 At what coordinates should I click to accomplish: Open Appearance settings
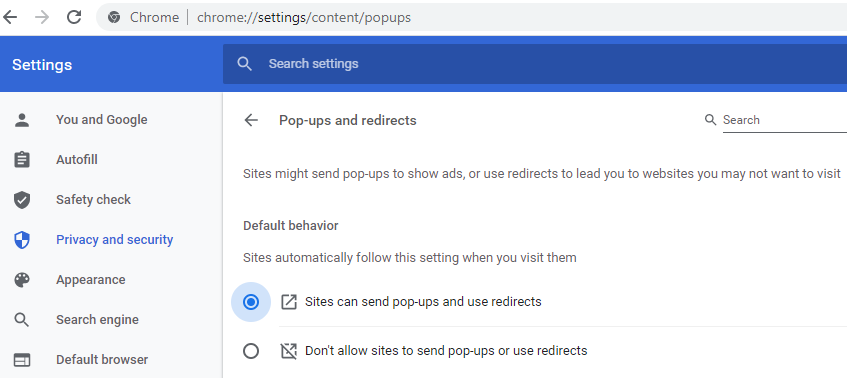pos(91,280)
